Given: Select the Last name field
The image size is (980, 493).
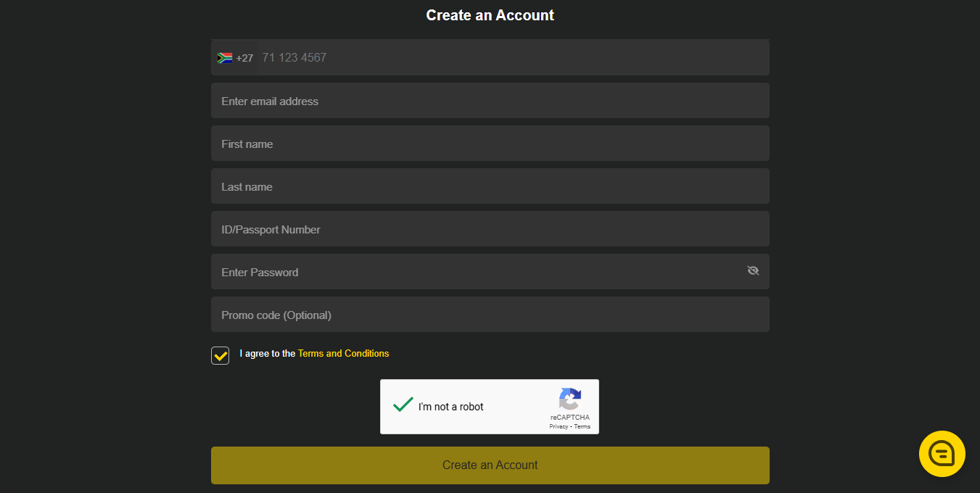Looking at the screenshot, I should pyautogui.click(x=490, y=186).
